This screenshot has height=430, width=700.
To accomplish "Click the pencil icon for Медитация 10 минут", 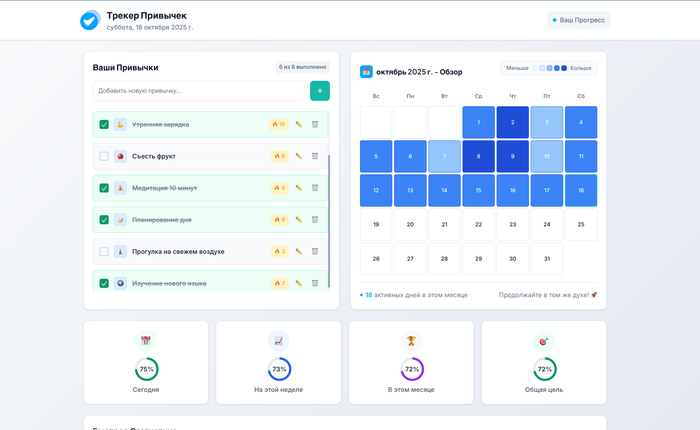I will [x=298, y=188].
